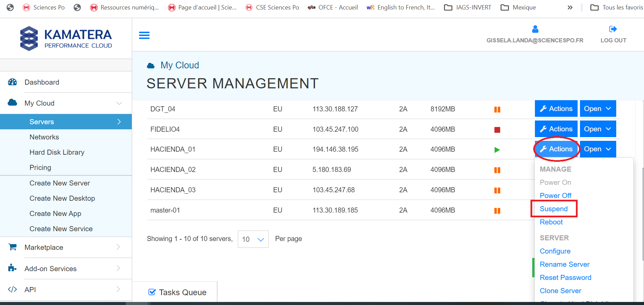Click the Add-on Services puzzle icon

pos(12,268)
